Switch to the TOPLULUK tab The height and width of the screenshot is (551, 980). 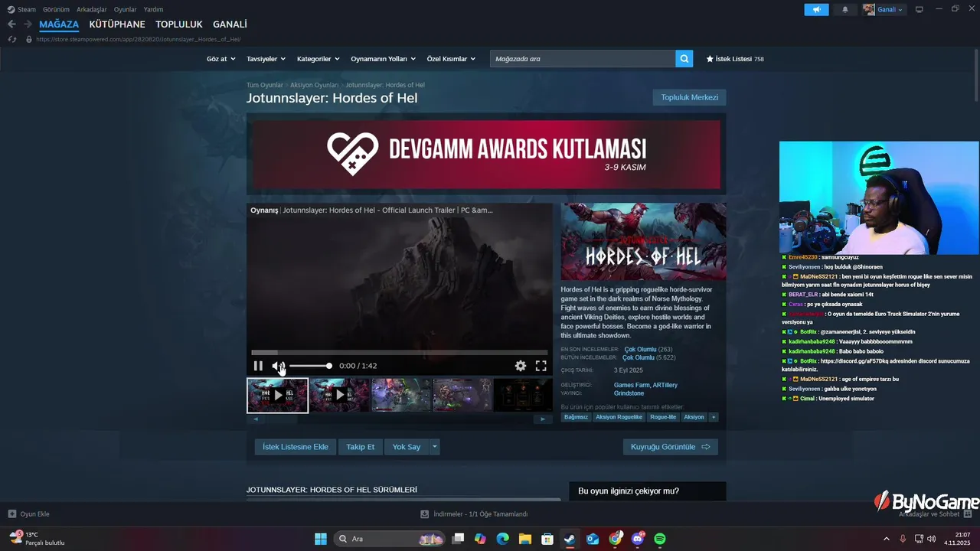click(179, 24)
